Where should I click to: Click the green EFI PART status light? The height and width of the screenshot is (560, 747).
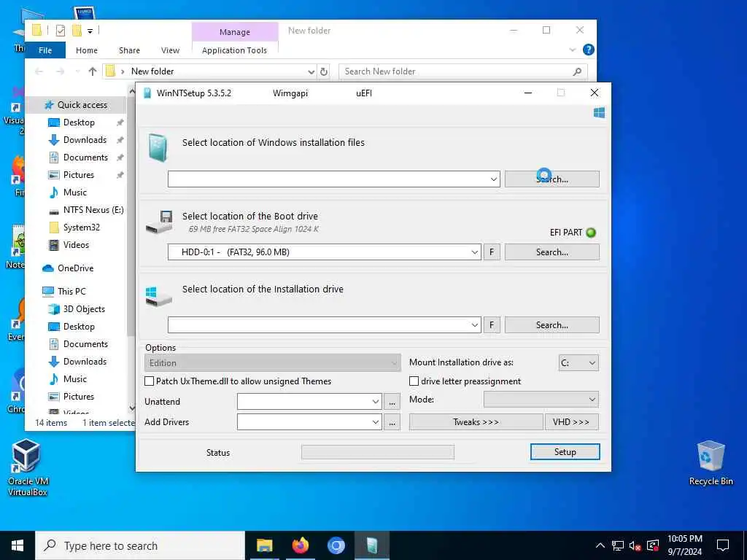(x=591, y=233)
